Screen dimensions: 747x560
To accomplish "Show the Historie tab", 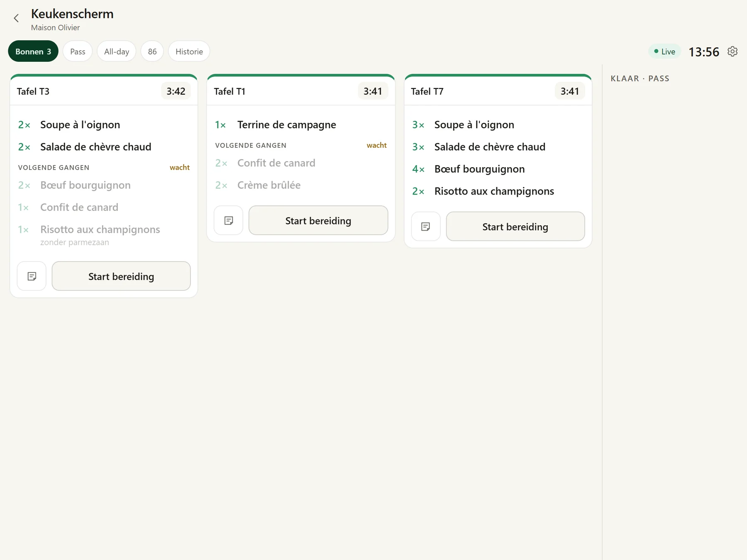I will pyautogui.click(x=189, y=51).
